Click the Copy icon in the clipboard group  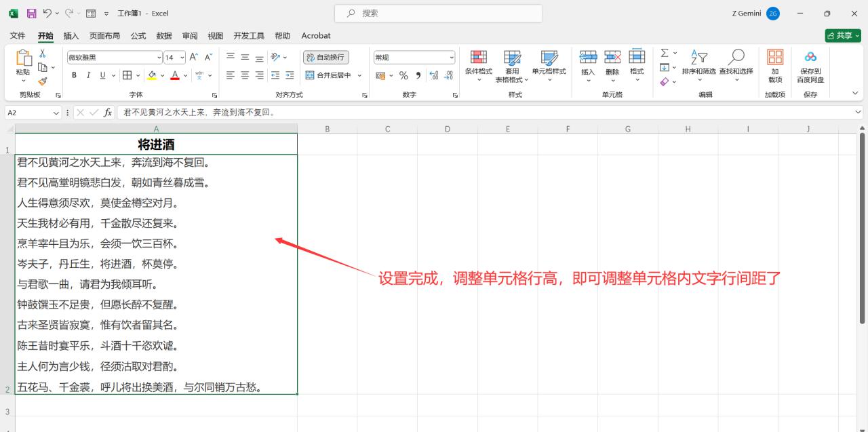[42, 67]
